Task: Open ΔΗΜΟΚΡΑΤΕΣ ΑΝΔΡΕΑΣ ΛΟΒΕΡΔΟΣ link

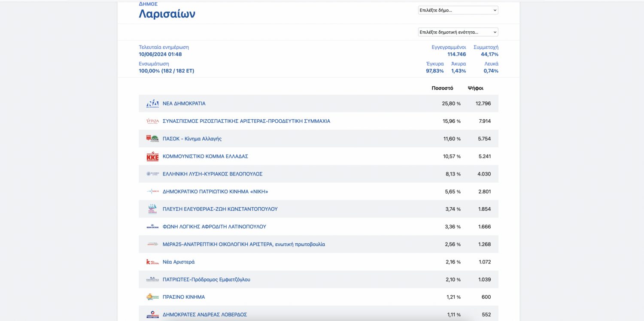Action: [x=205, y=315]
